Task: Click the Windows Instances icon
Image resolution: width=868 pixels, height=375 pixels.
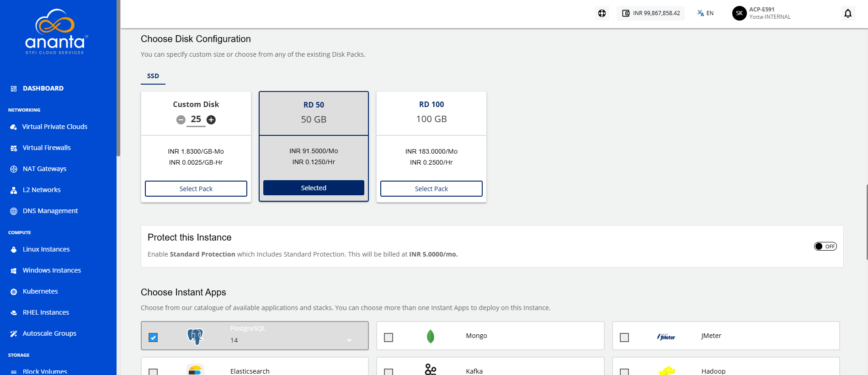Action: pyautogui.click(x=14, y=271)
